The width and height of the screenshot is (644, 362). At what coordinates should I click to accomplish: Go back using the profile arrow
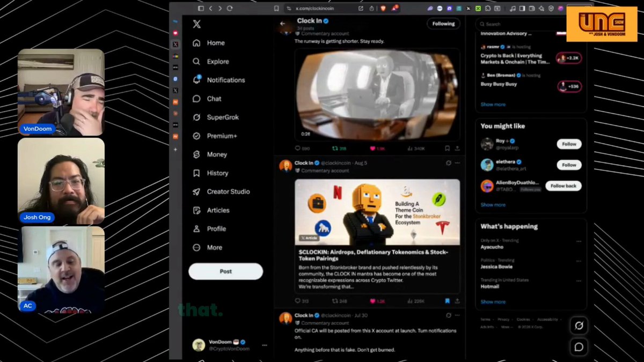point(283,24)
